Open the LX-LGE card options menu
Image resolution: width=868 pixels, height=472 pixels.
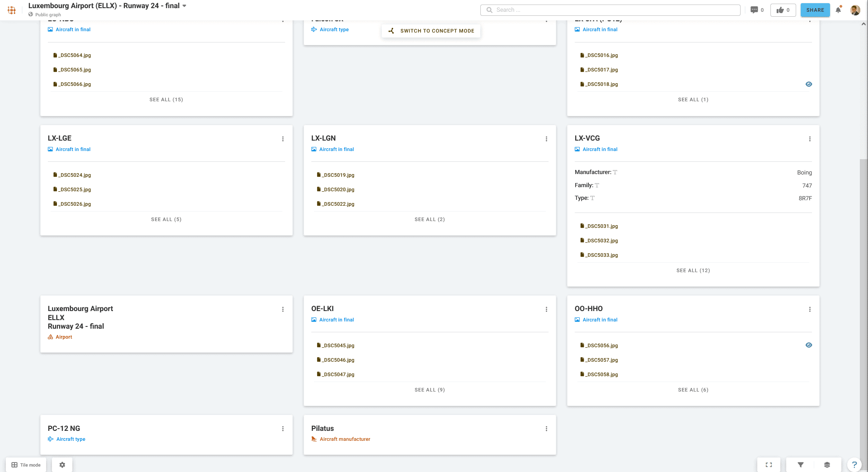283,139
